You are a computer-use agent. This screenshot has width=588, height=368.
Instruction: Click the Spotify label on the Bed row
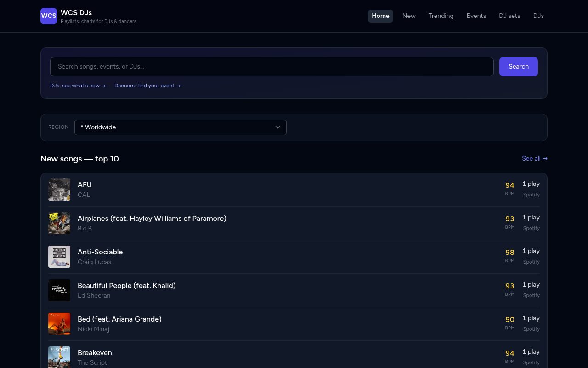[x=531, y=329]
